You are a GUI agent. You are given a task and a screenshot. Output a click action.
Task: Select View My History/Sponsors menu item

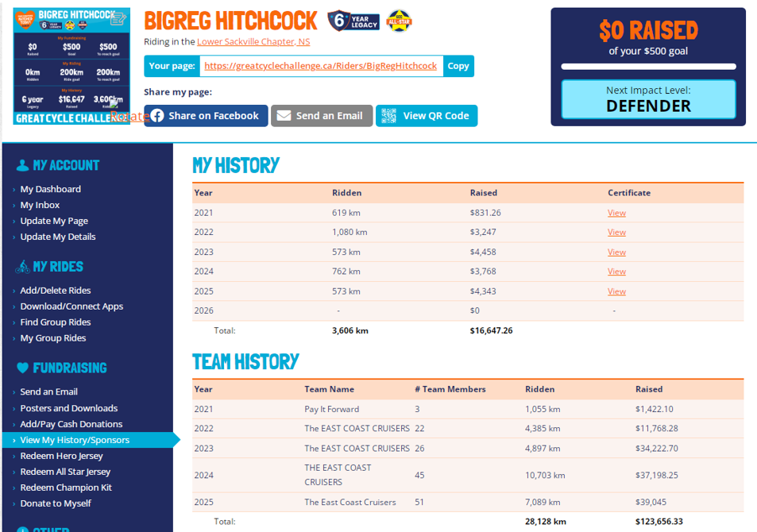(x=75, y=440)
